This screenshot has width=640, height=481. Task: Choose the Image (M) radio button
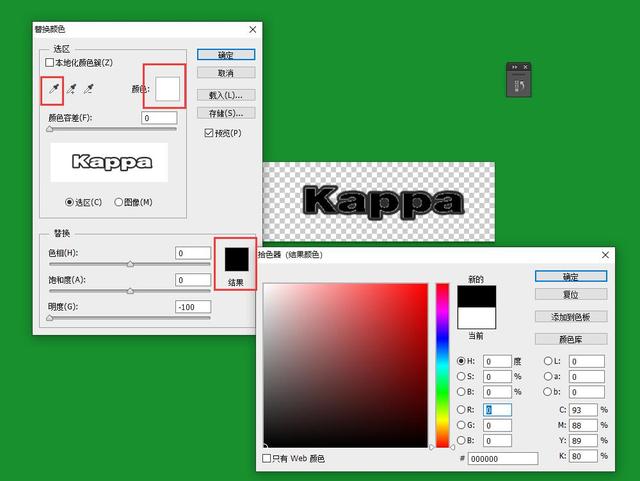(118, 202)
